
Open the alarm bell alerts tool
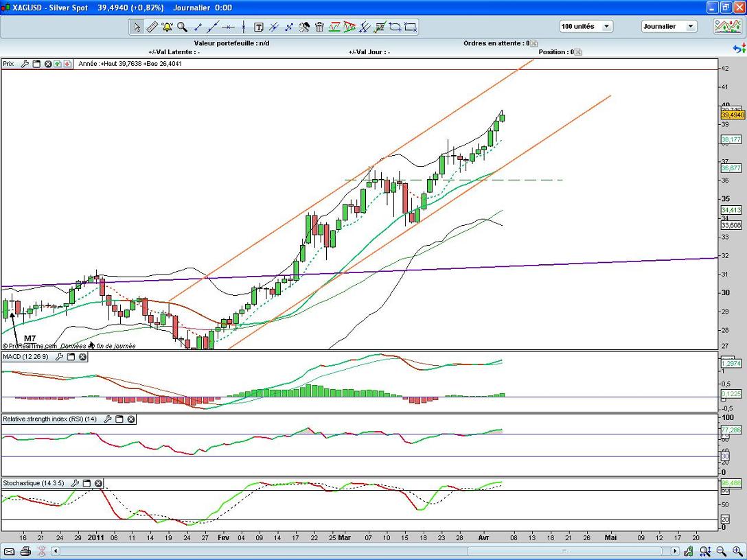click(167, 27)
